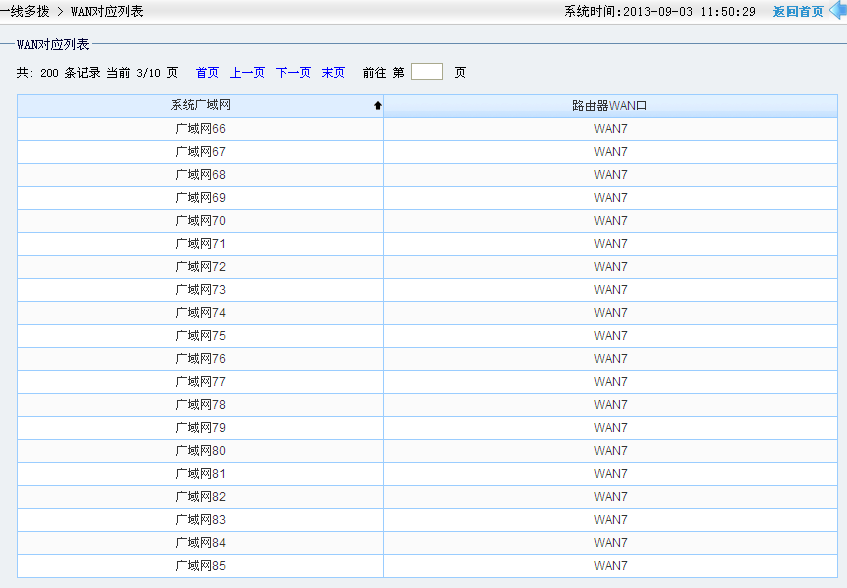Click WAN7 cell in the 广域网73 row
Image resolution: width=847 pixels, height=588 pixels.
tap(610, 290)
